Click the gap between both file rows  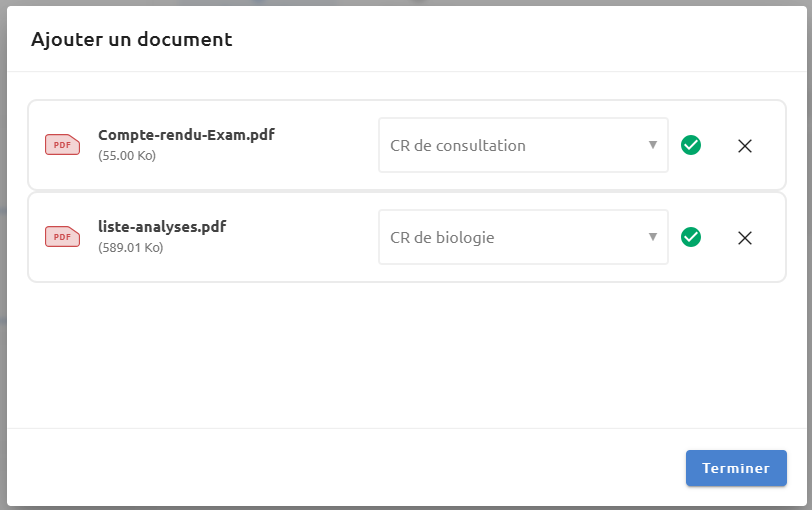pos(407,191)
